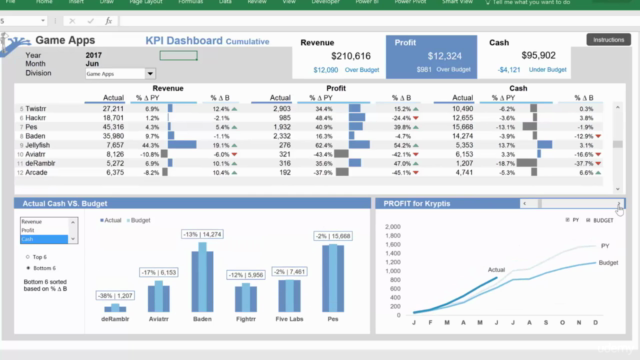Click the Enter checkmark icon in formula bar
This screenshot has width=640, height=360.
click(x=90, y=21)
